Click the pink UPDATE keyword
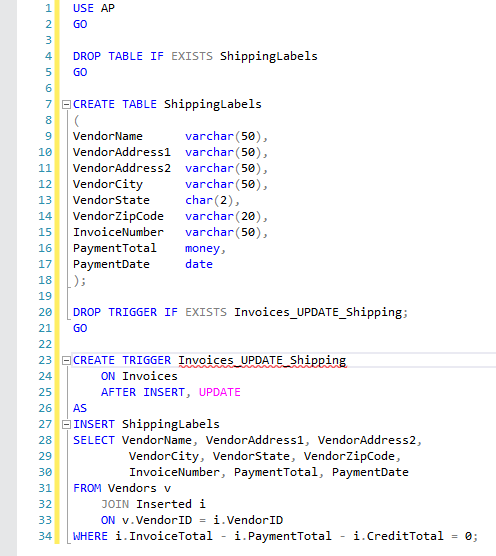Viewport: 496px width, 556px height. pos(220,392)
